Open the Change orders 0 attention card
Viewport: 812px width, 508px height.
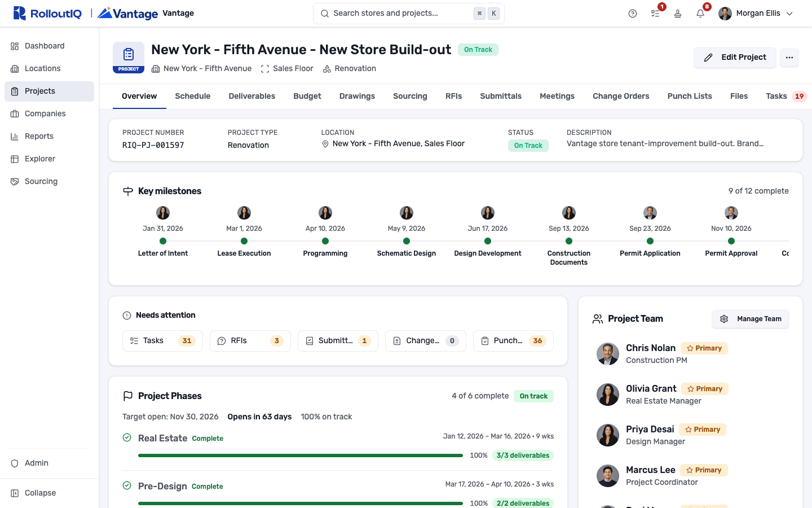pyautogui.click(x=426, y=341)
